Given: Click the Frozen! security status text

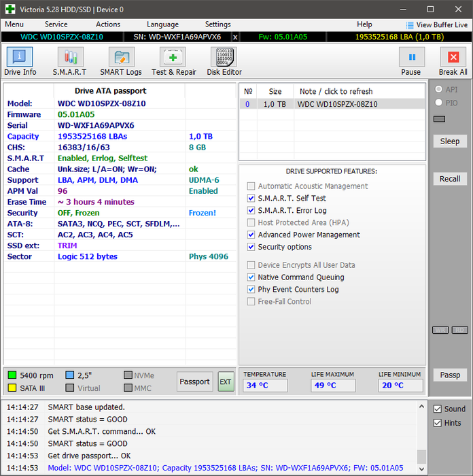Looking at the screenshot, I should [x=203, y=213].
